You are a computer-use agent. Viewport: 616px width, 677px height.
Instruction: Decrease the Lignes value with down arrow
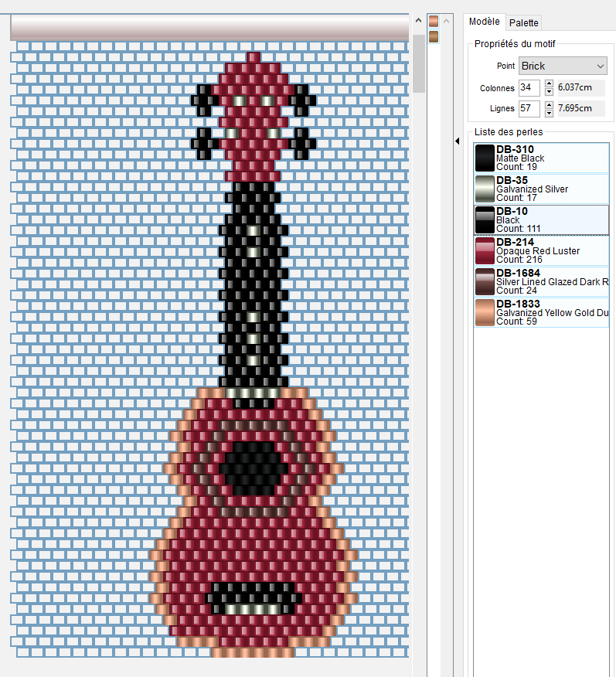550,113
